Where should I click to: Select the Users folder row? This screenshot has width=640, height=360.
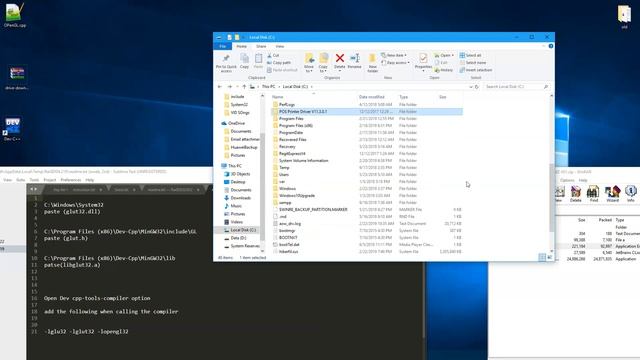pyautogui.click(x=367, y=174)
